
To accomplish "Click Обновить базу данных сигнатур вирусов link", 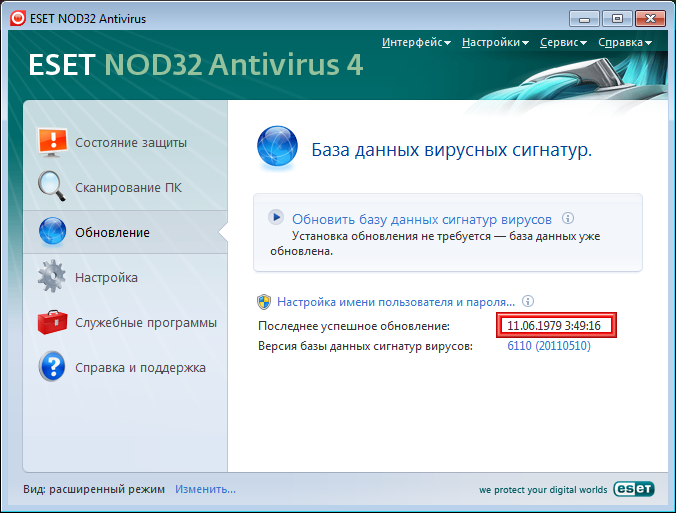I will [422, 219].
